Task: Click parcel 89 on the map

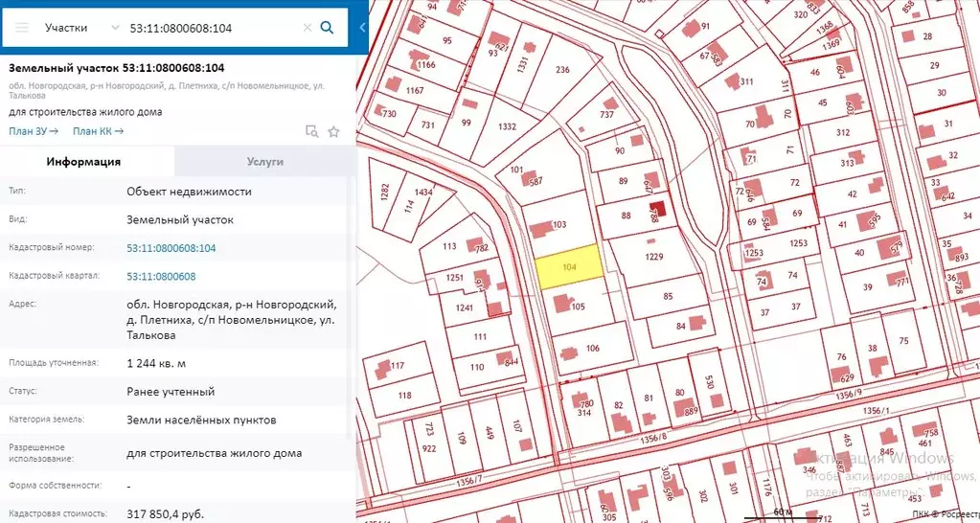Action: 623,181
